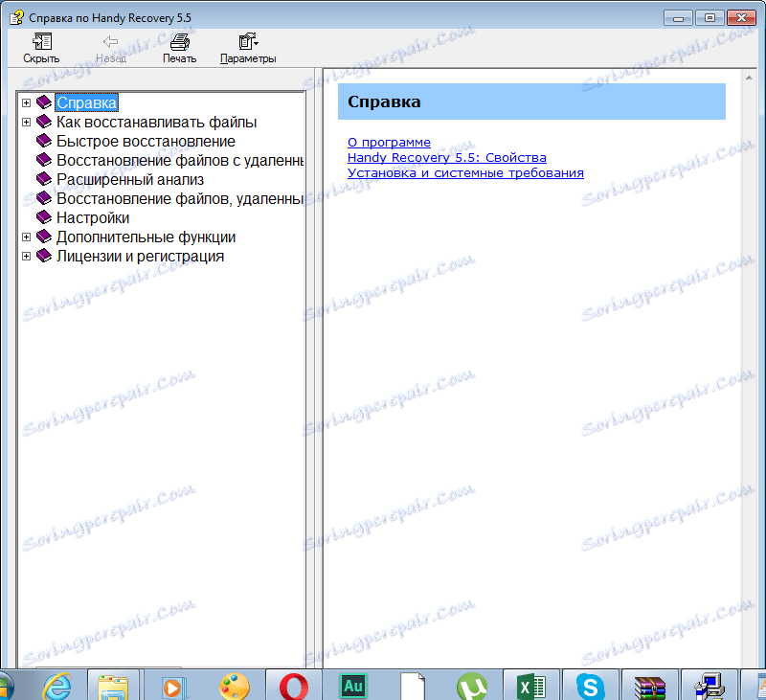Select Настройки topic in tree
This screenshot has width=766, height=700.
(93, 217)
